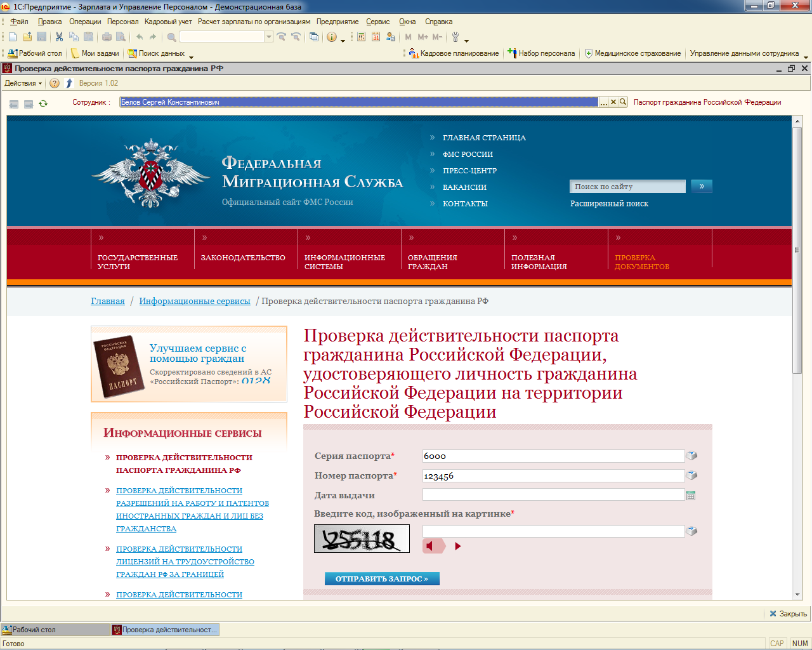
Task: Click the Cut scissors icon
Action: (59, 37)
